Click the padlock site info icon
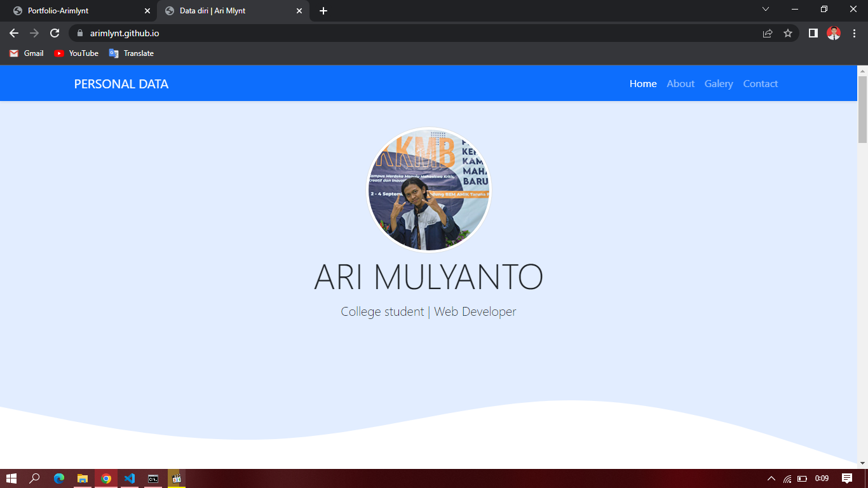 80,33
